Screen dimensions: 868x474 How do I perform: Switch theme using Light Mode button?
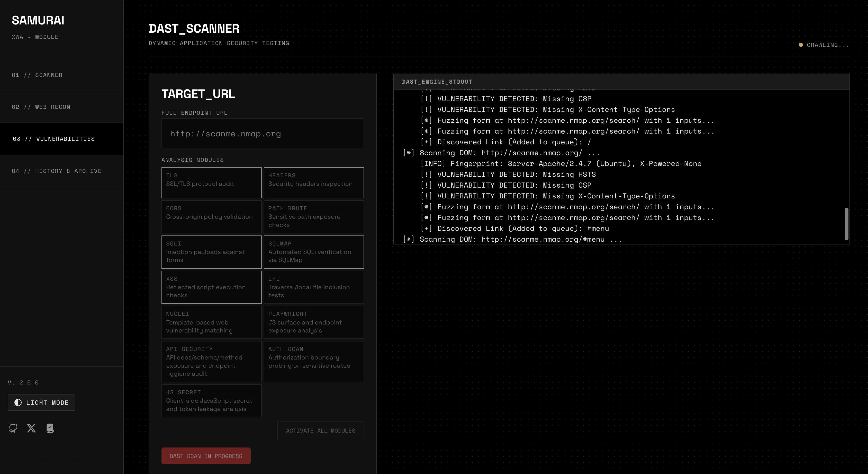[41, 402]
